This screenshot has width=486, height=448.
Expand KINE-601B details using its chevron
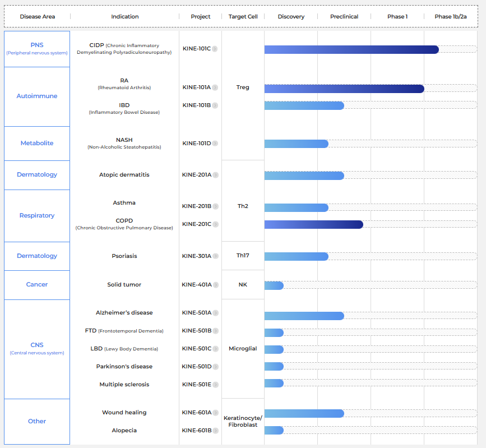[215, 431]
